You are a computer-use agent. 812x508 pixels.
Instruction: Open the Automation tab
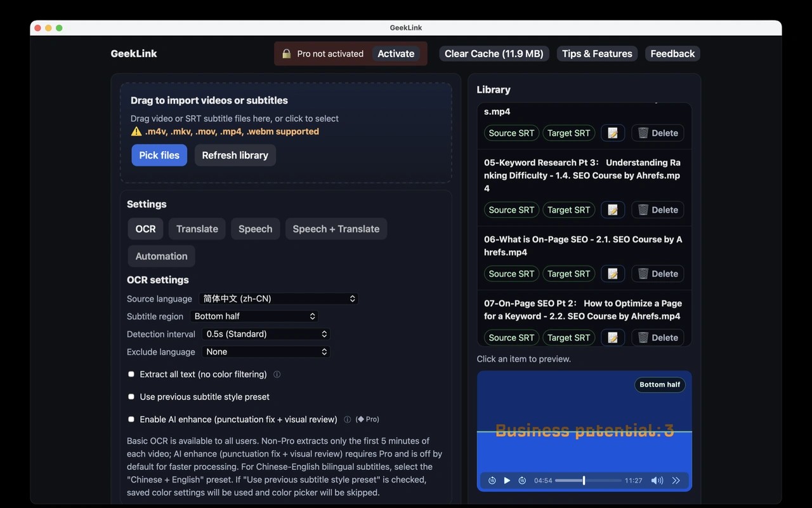[x=161, y=256]
